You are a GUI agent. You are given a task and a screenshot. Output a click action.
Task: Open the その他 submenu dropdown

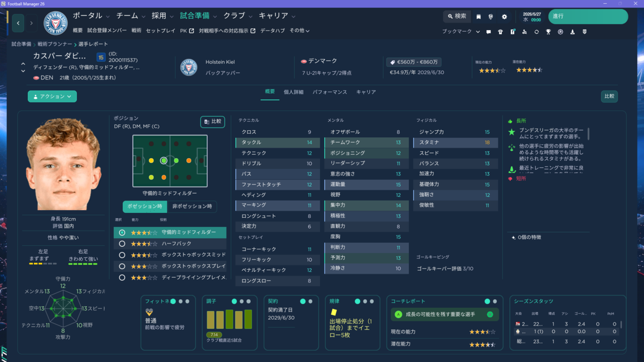299,31
